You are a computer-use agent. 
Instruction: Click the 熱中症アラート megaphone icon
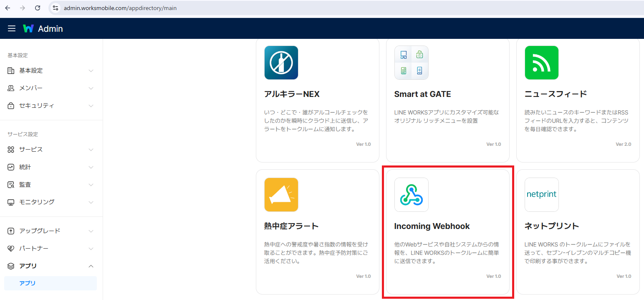pos(281,195)
